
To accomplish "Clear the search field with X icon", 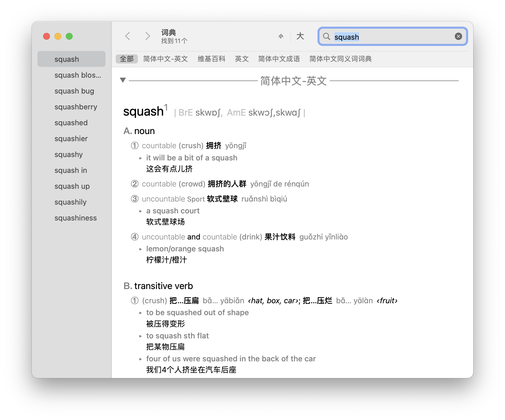I will click(458, 36).
